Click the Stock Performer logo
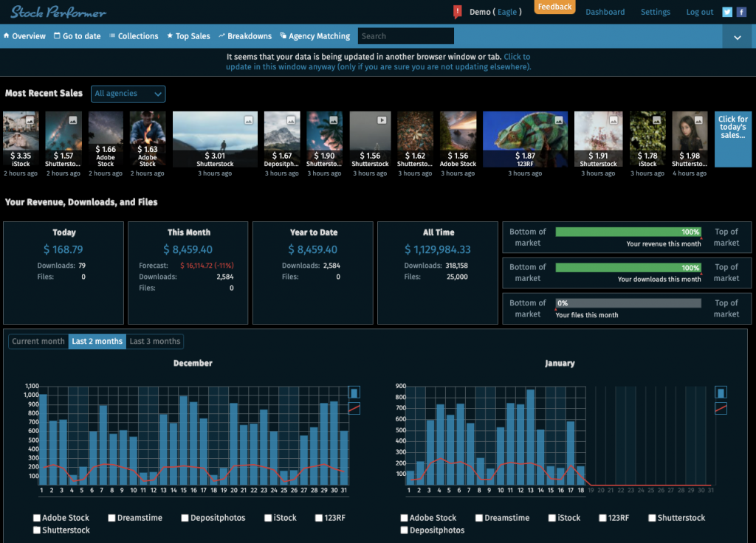756x543 pixels. coord(58,12)
